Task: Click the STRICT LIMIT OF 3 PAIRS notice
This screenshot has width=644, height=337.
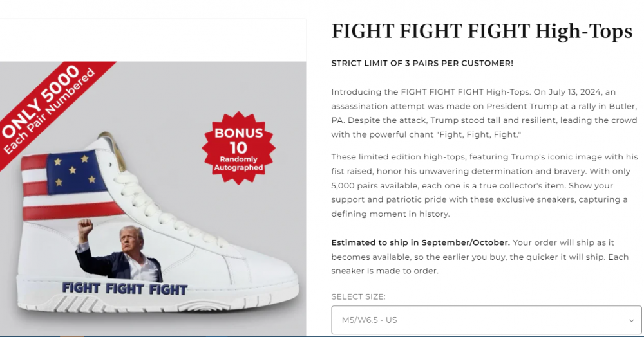Action: pyautogui.click(x=422, y=63)
